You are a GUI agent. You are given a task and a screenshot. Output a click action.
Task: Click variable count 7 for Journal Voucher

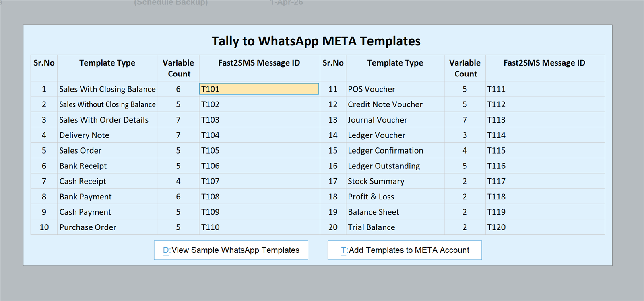[x=465, y=120]
